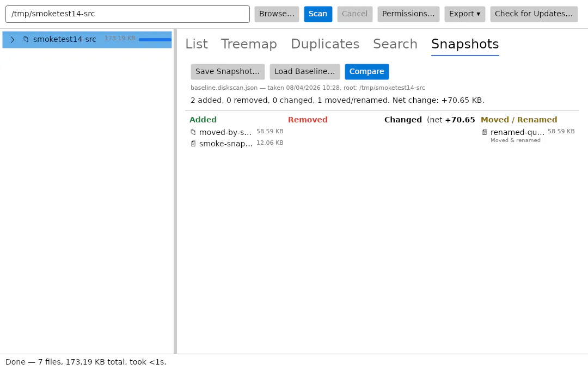Select the smoketest14-src row in the tree
The image size is (588, 370).
click(87, 39)
